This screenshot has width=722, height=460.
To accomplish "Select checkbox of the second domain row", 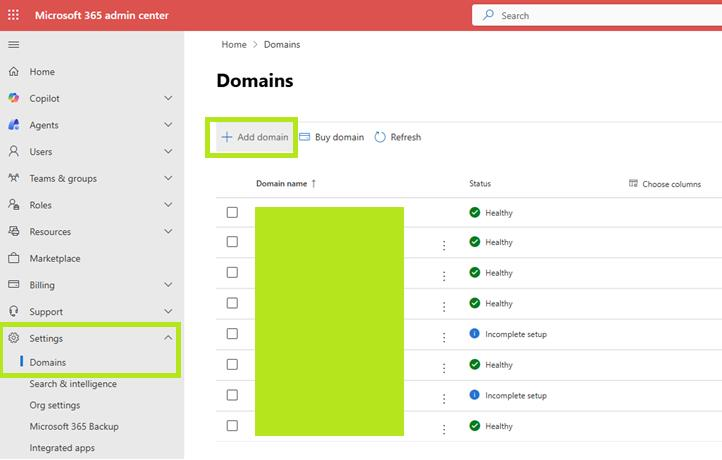I will 232,242.
